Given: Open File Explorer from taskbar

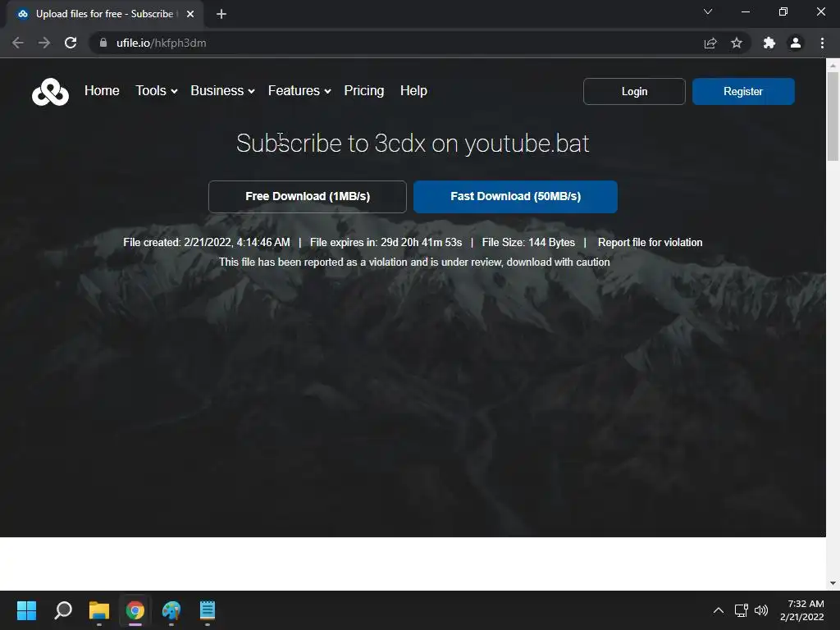Looking at the screenshot, I should click(99, 610).
